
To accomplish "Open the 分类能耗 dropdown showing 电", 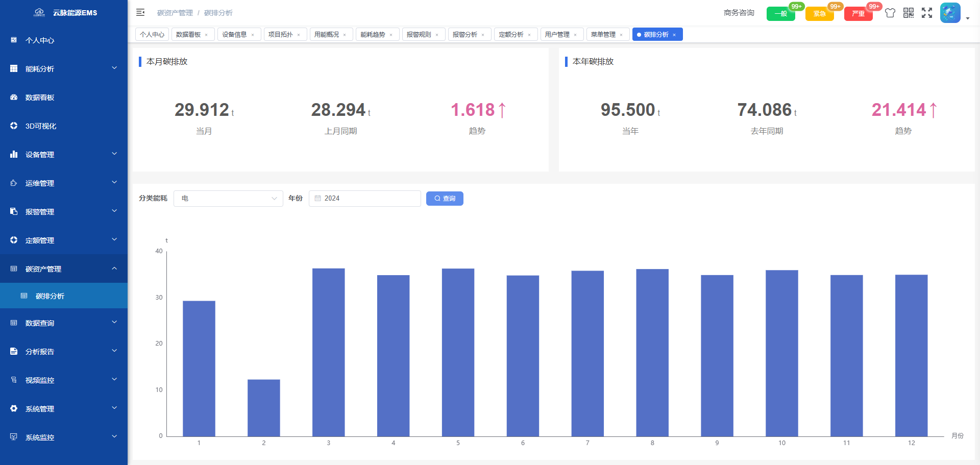I will (228, 199).
